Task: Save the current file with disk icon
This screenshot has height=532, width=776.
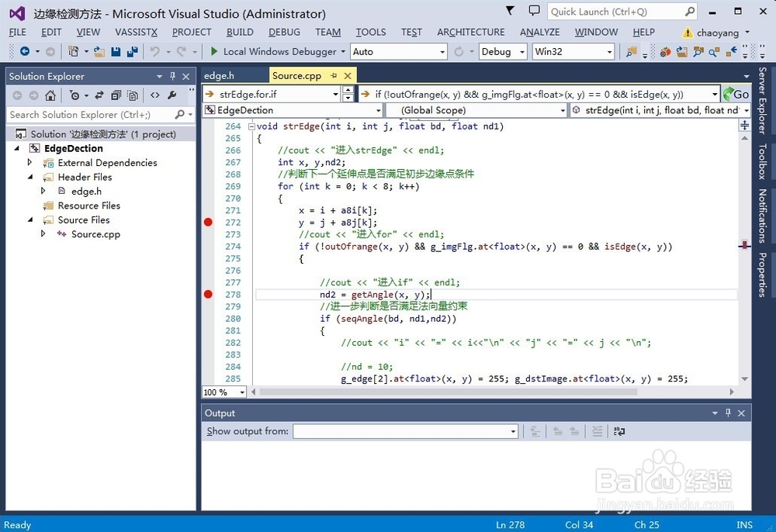Action: click(116, 51)
